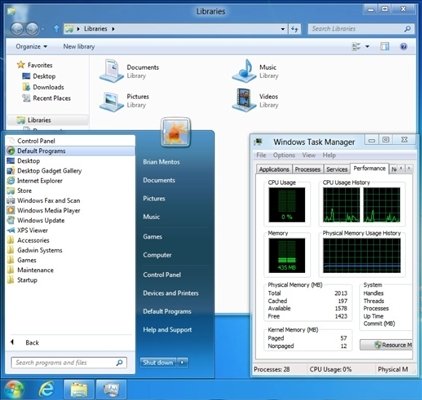Click the user account picture
Screen dimensions: 422x400
pos(175,133)
